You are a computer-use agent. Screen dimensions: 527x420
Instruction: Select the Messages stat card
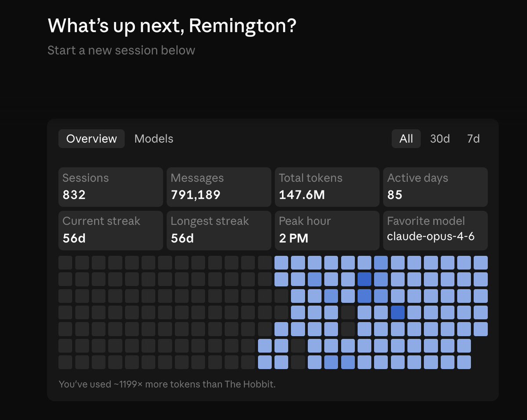pos(219,187)
